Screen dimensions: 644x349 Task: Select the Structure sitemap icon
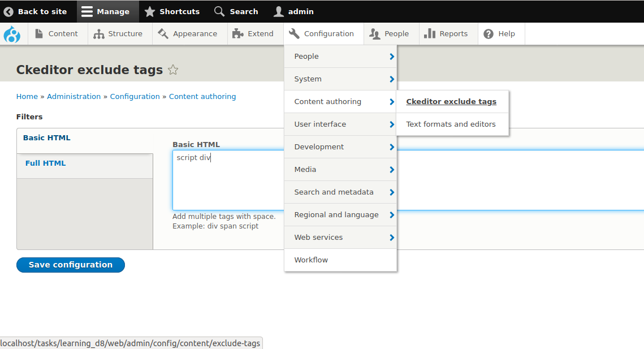click(100, 33)
